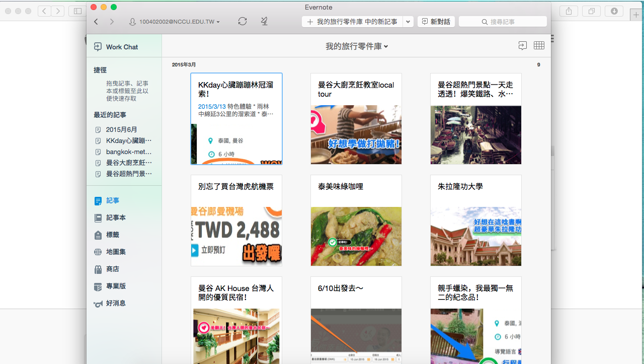644x364 pixels.
Task: Click the 最近的記事 heading
Action: tap(110, 115)
